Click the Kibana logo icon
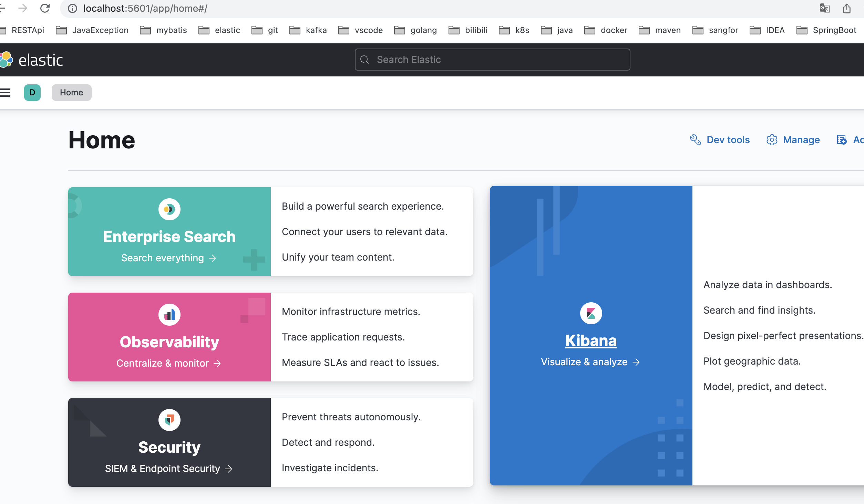 pos(591,313)
